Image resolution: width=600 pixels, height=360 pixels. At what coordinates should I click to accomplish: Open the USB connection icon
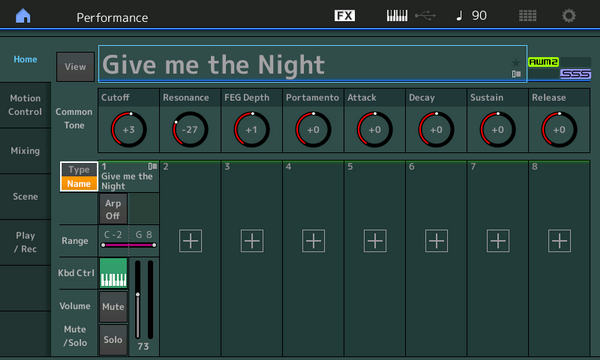[425, 16]
